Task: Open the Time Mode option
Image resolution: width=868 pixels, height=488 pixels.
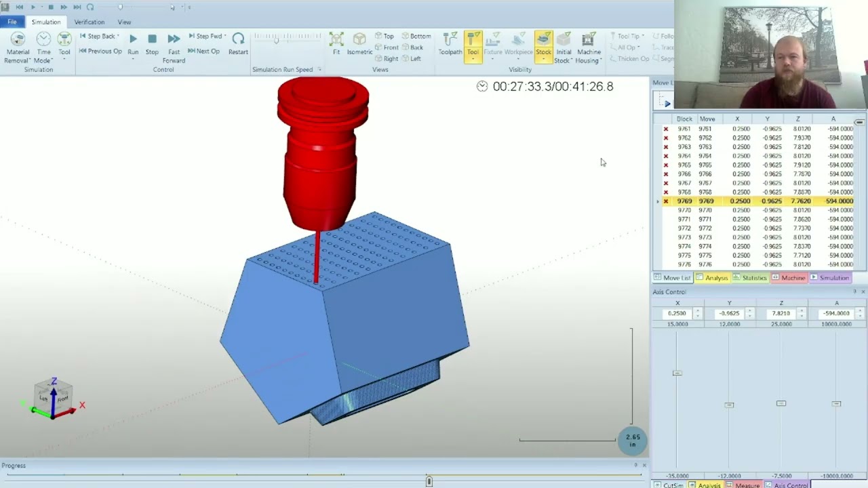Action: (x=43, y=47)
